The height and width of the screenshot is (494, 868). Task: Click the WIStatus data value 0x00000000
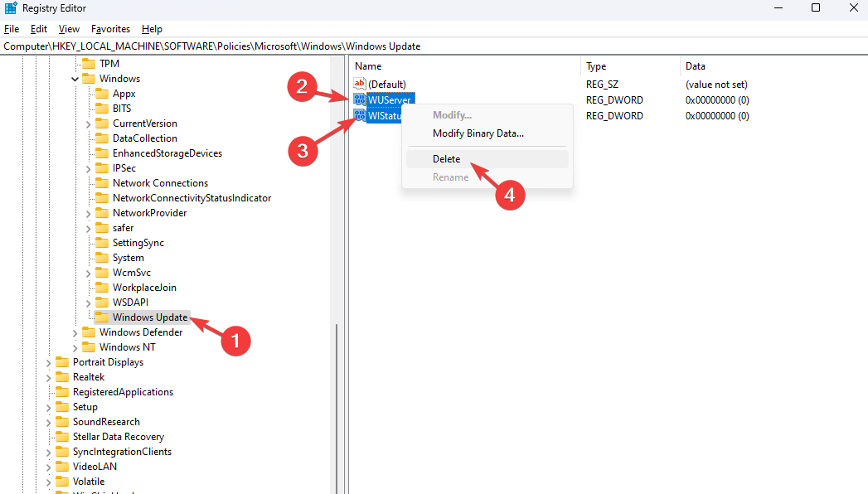717,115
